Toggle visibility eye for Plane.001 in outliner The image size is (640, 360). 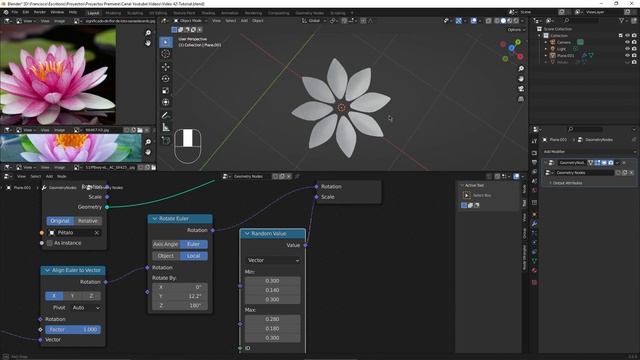tap(627, 55)
